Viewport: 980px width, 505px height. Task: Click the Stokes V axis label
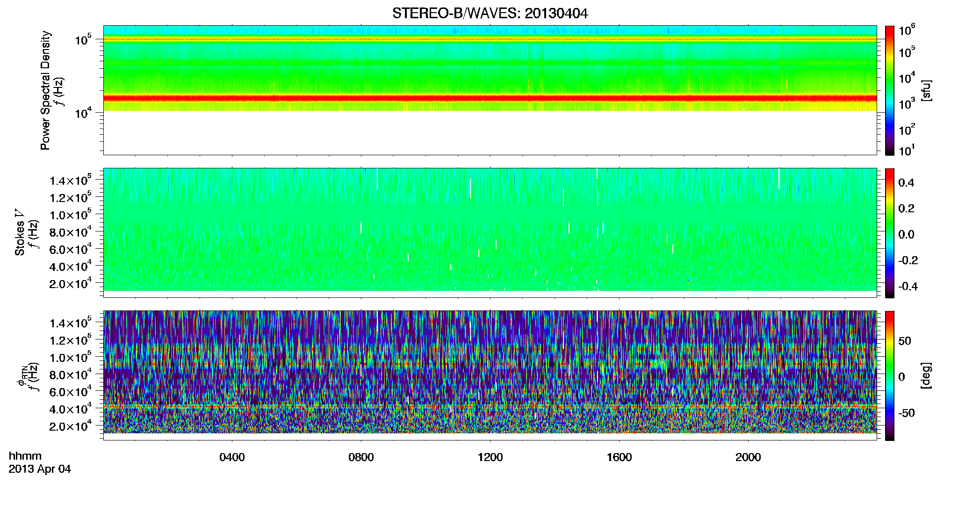click(x=20, y=233)
